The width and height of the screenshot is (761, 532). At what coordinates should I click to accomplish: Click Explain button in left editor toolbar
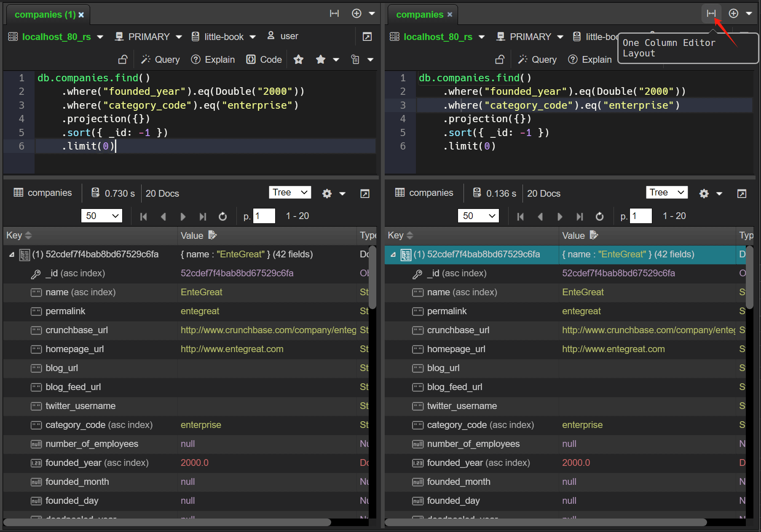(213, 59)
